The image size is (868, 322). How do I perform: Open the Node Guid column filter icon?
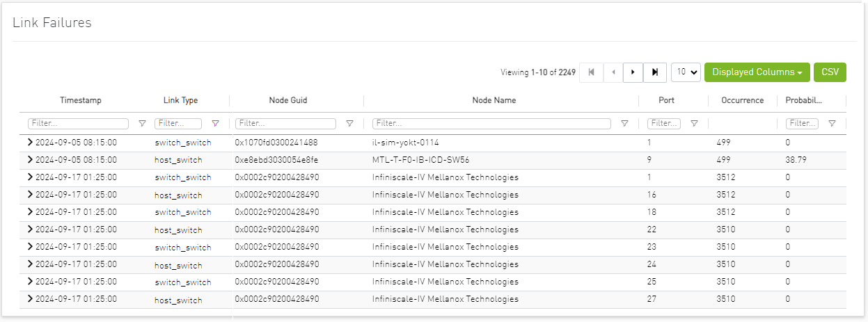[349, 124]
